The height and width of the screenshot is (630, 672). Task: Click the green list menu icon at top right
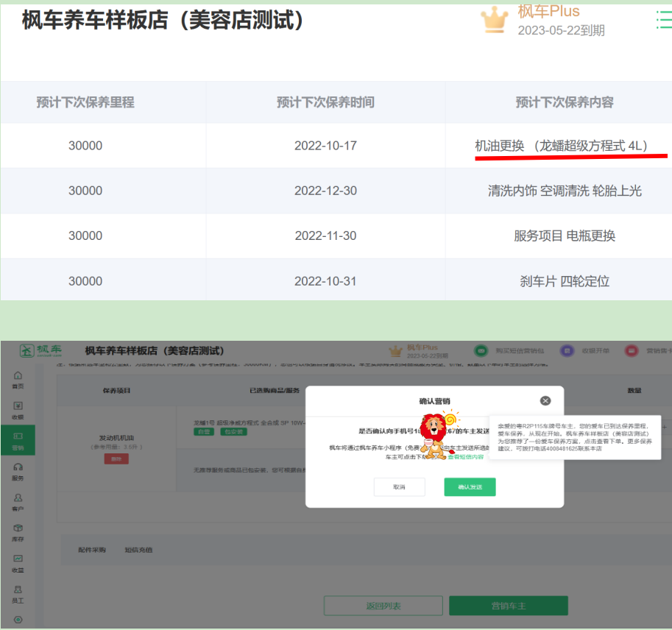pyautogui.click(x=665, y=20)
